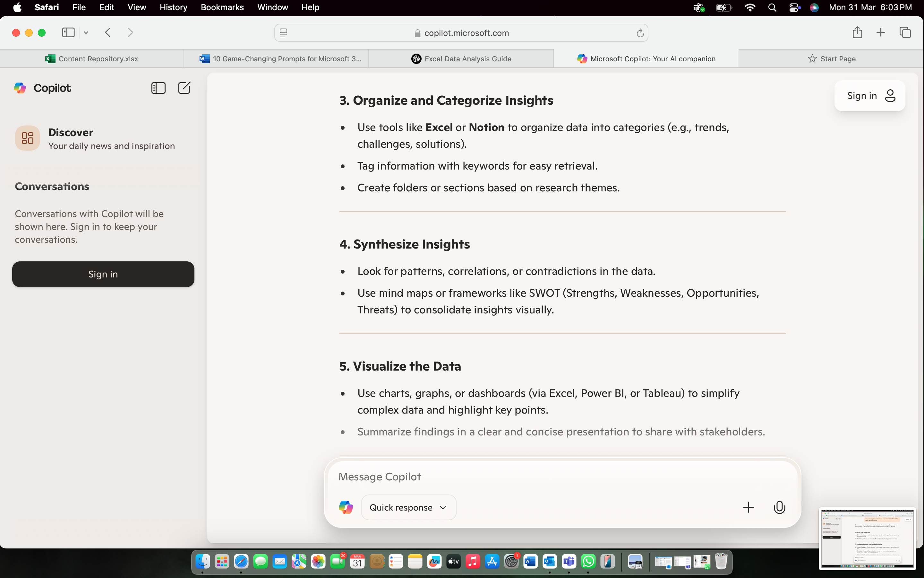Open the Bookmarks menu

pyautogui.click(x=222, y=7)
